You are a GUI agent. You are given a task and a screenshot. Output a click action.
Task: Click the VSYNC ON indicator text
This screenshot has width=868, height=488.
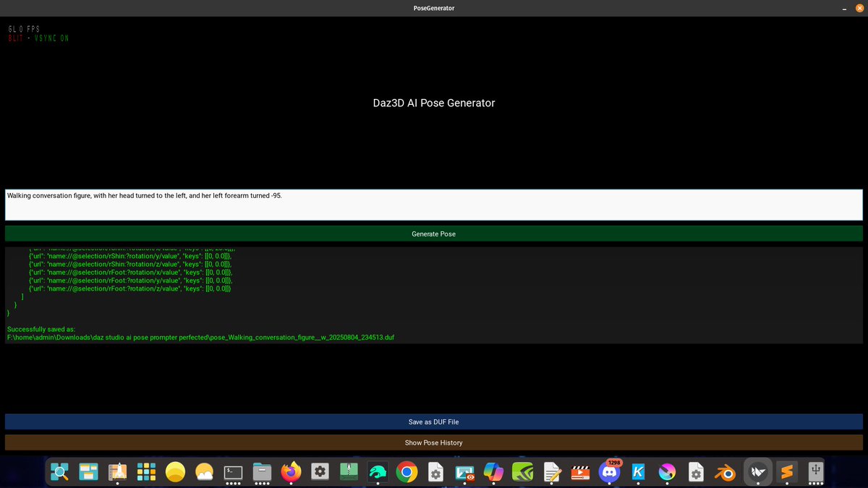tap(51, 38)
